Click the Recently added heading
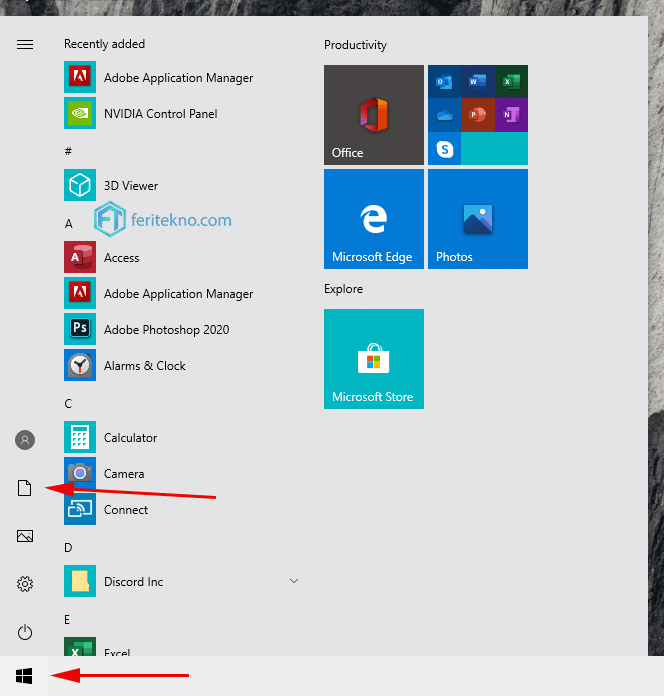The image size is (664, 696). (x=104, y=44)
